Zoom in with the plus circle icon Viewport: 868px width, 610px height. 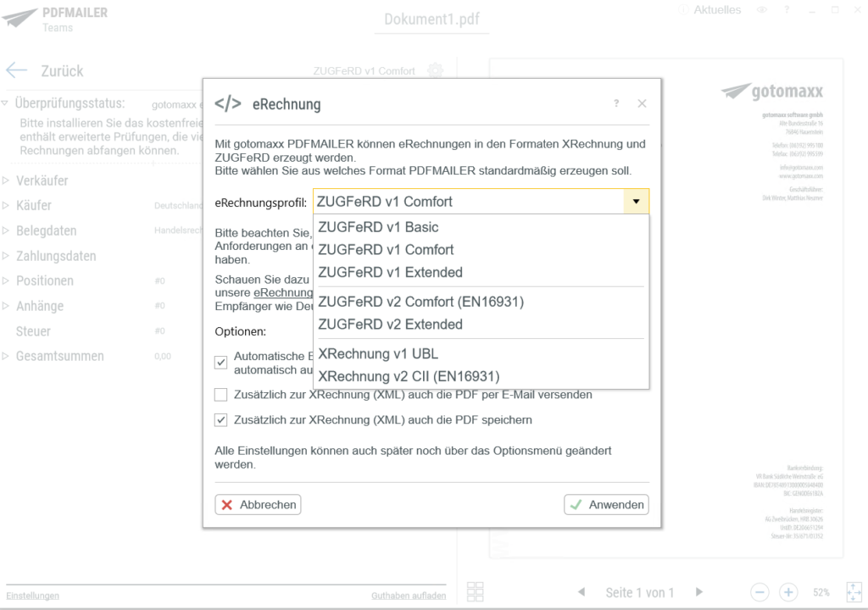[788, 592]
